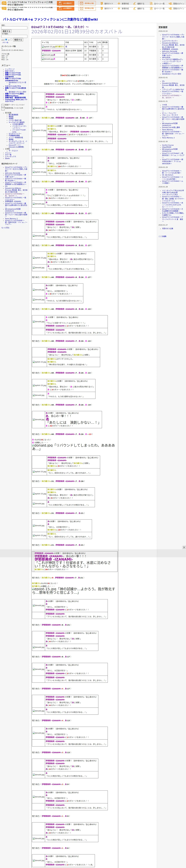Click ここを編集 at the bottom of the update history

tap(162, 236)
